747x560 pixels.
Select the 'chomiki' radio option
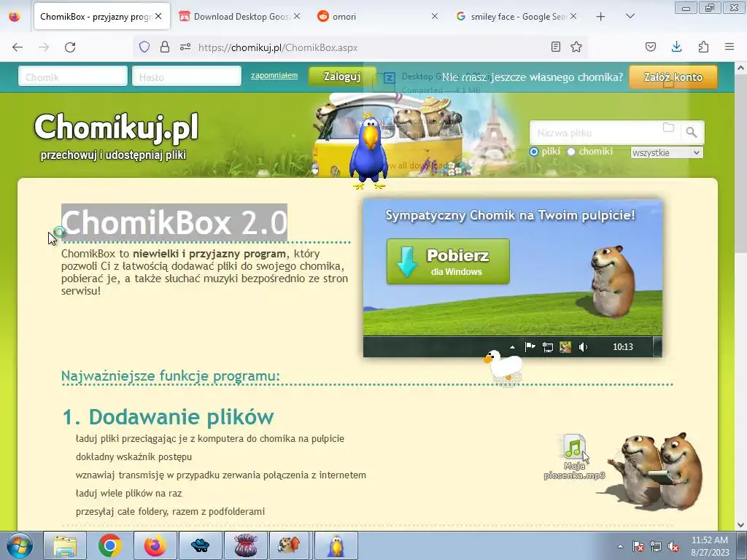coord(570,152)
